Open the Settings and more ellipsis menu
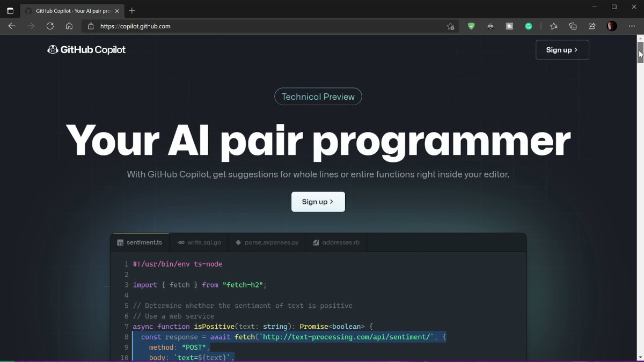 (632, 26)
